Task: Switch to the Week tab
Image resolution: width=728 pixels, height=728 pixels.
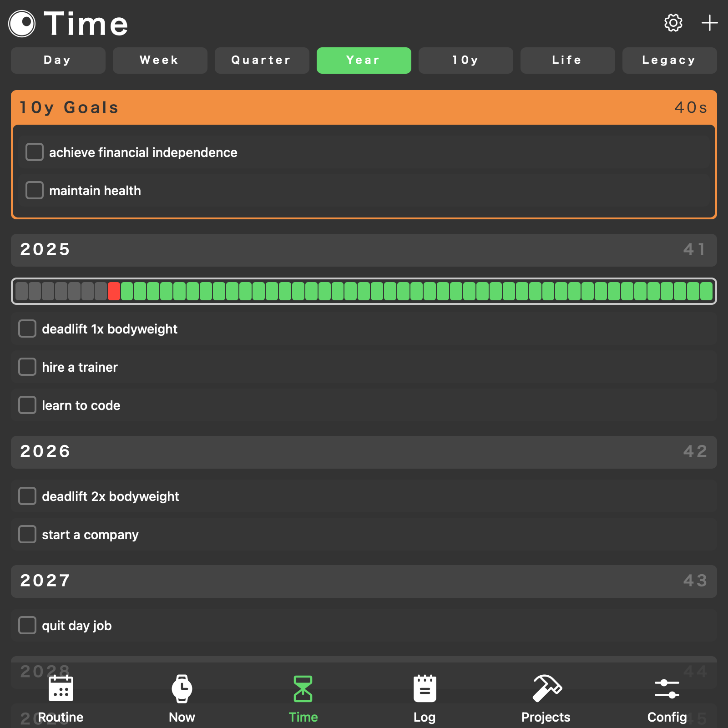Action: 160,61
